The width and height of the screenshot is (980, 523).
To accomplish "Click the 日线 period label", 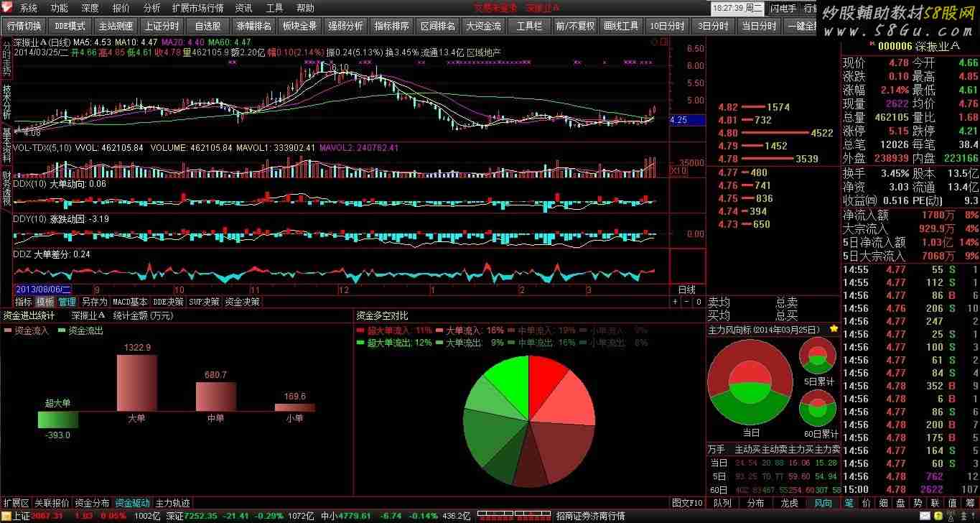I will click(x=687, y=290).
